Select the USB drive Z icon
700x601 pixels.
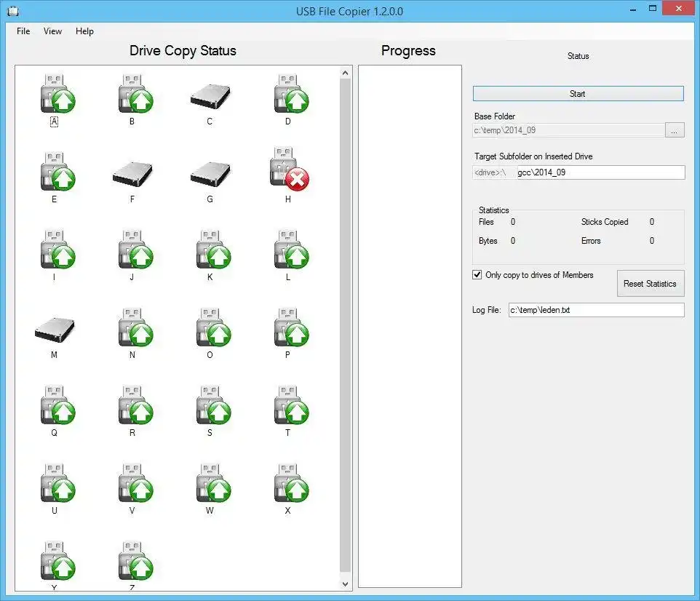click(x=136, y=560)
